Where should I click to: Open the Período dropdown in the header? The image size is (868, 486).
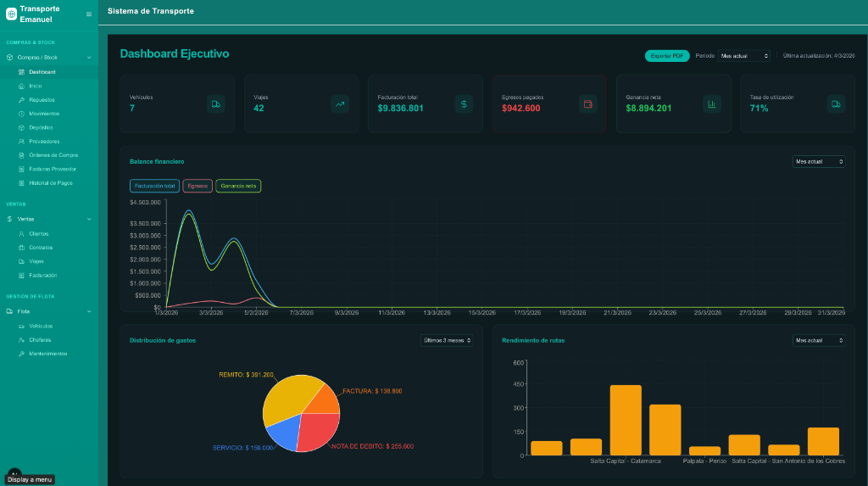(744, 56)
